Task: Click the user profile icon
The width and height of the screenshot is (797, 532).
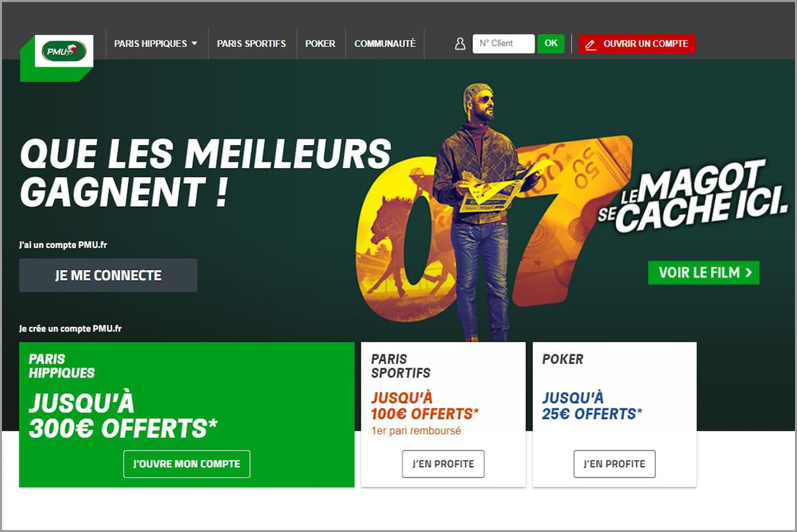Action: tap(460, 44)
